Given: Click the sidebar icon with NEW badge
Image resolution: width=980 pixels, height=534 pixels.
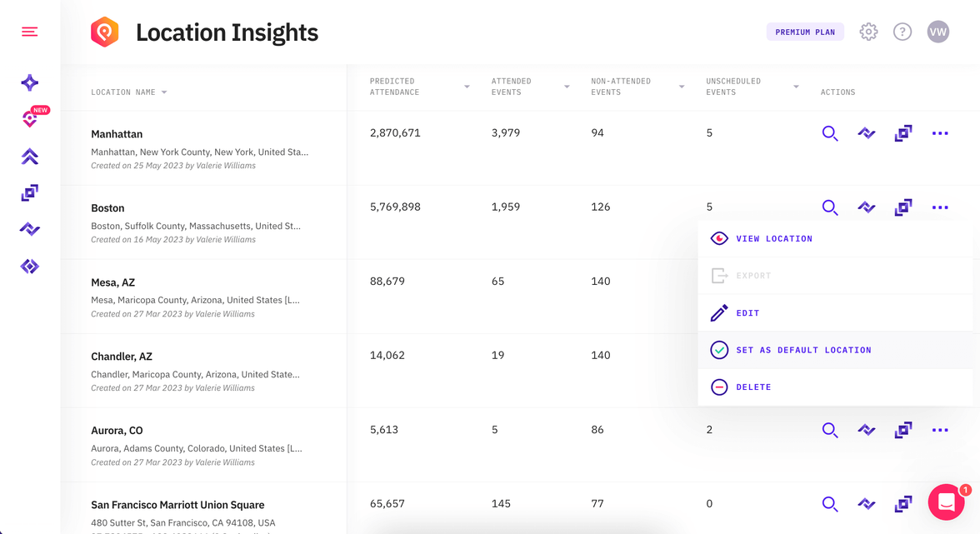Looking at the screenshot, I should tap(30, 119).
